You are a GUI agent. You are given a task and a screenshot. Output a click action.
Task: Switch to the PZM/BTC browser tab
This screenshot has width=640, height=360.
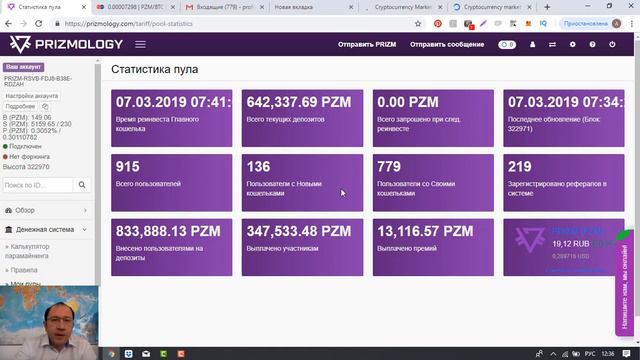(136, 7)
